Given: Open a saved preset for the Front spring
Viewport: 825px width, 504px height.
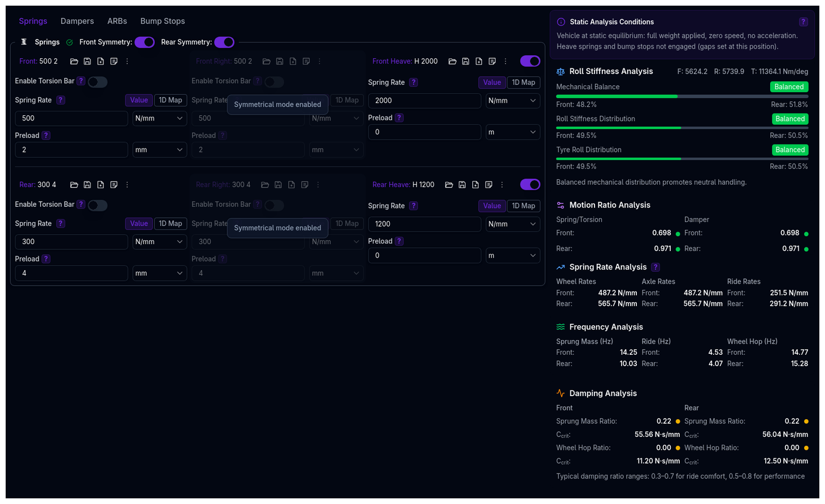Looking at the screenshot, I should coord(74,61).
